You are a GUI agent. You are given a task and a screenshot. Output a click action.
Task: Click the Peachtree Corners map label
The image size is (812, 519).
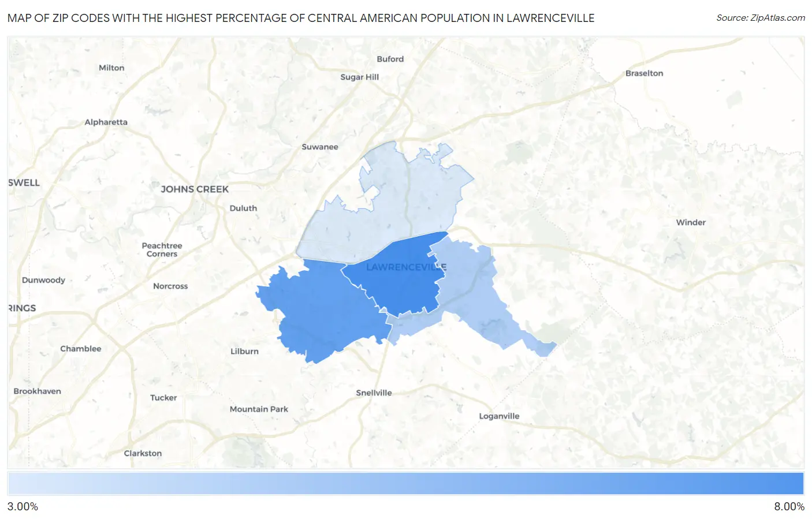tap(162, 250)
